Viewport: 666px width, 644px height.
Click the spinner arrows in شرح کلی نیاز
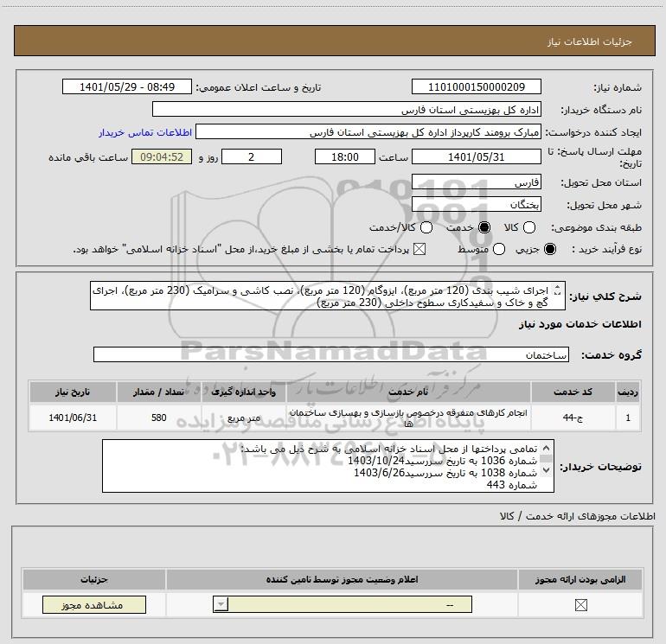pyautogui.click(x=557, y=290)
